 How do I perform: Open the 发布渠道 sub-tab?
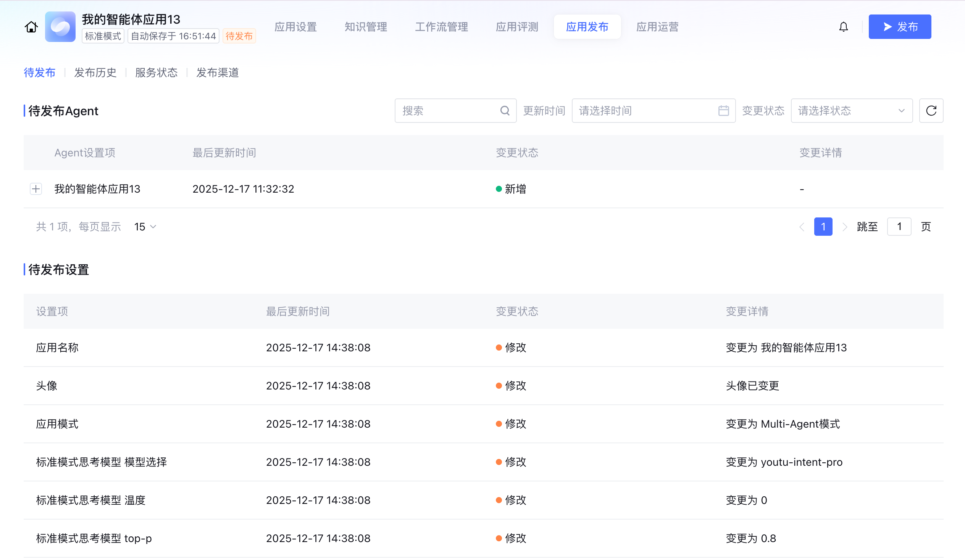pos(218,72)
